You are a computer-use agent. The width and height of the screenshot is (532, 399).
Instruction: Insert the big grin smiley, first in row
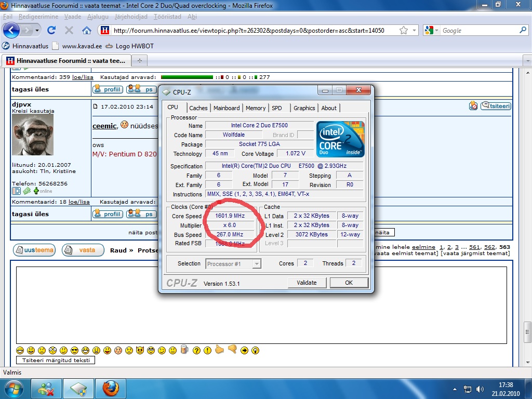(20, 351)
